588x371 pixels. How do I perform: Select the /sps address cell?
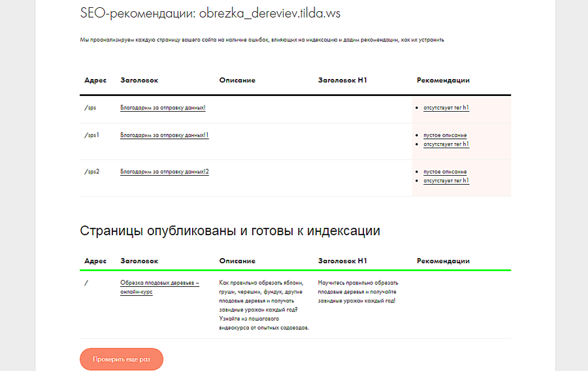(90, 108)
